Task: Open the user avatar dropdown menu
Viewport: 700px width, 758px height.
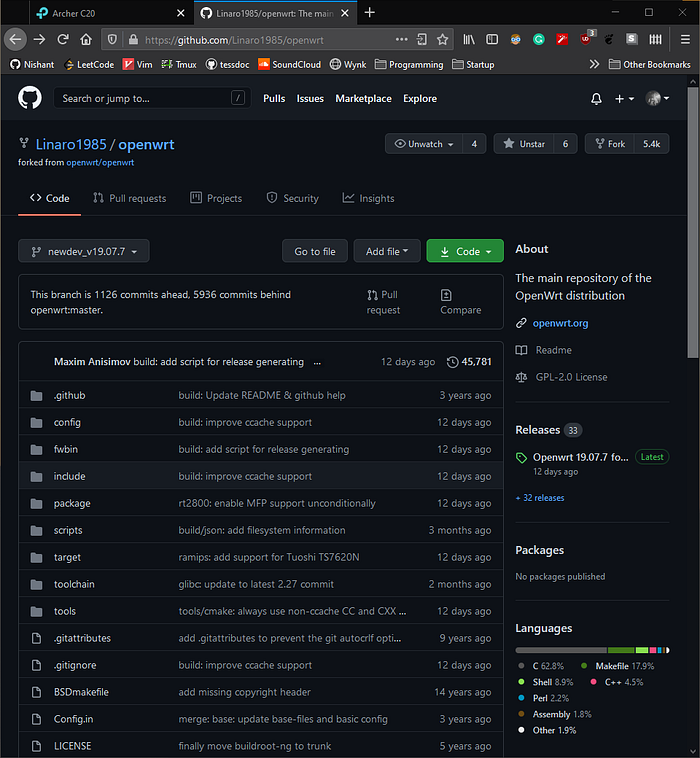Action: click(657, 99)
